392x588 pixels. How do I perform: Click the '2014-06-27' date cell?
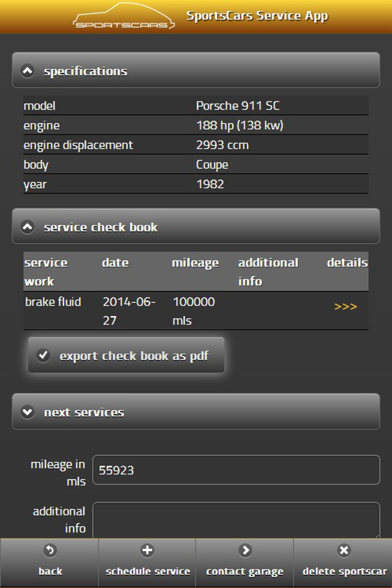[129, 311]
